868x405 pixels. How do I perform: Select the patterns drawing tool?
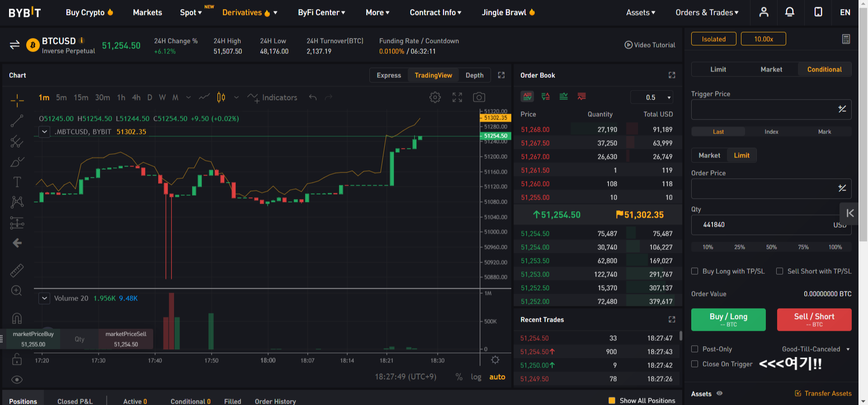(17, 202)
